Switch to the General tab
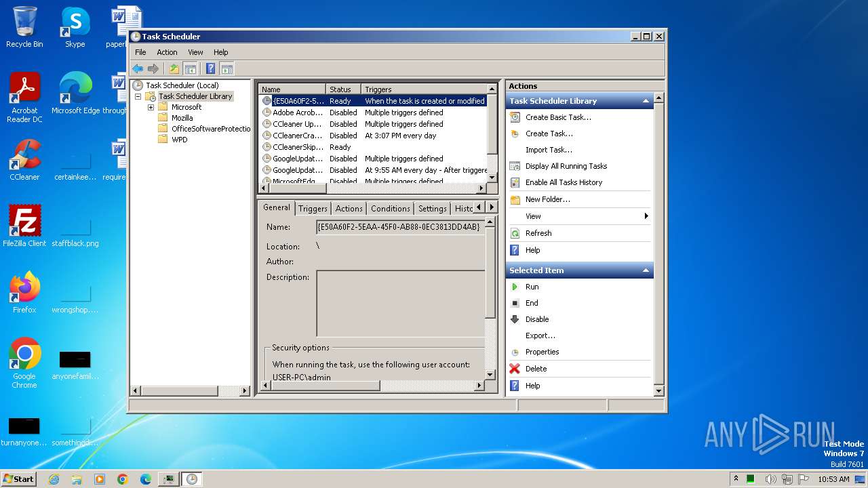 277,207
